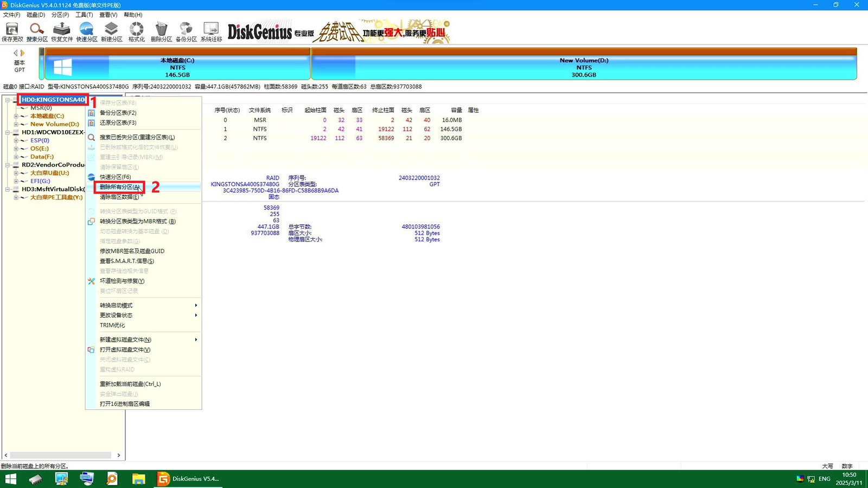Click the 删除分区 trash icon in toolbar

pyautogui.click(x=161, y=32)
